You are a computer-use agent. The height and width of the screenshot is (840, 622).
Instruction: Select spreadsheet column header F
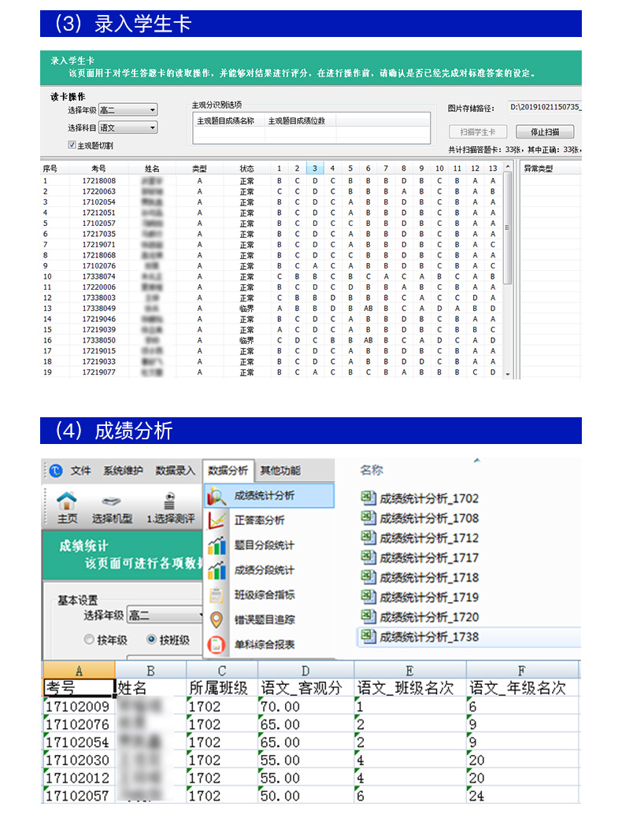click(522, 671)
